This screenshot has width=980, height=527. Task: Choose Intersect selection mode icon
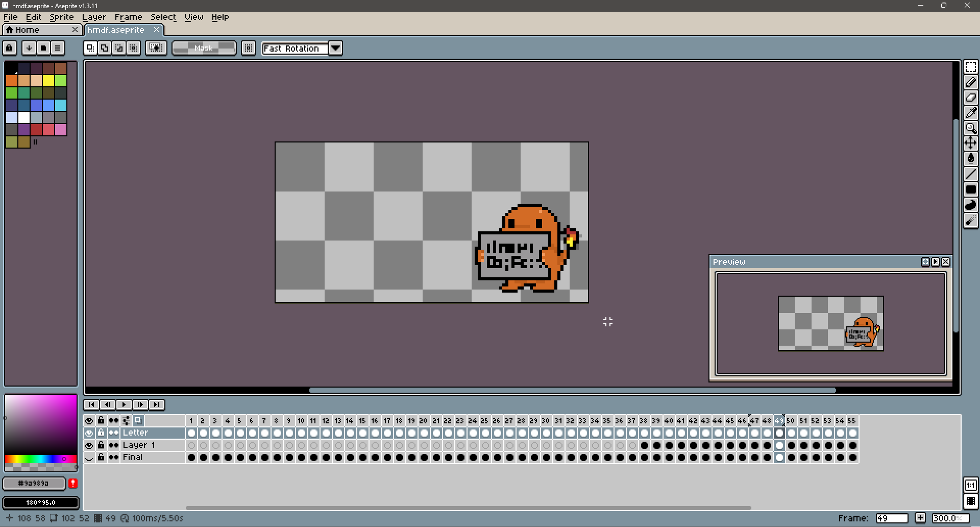(133, 48)
